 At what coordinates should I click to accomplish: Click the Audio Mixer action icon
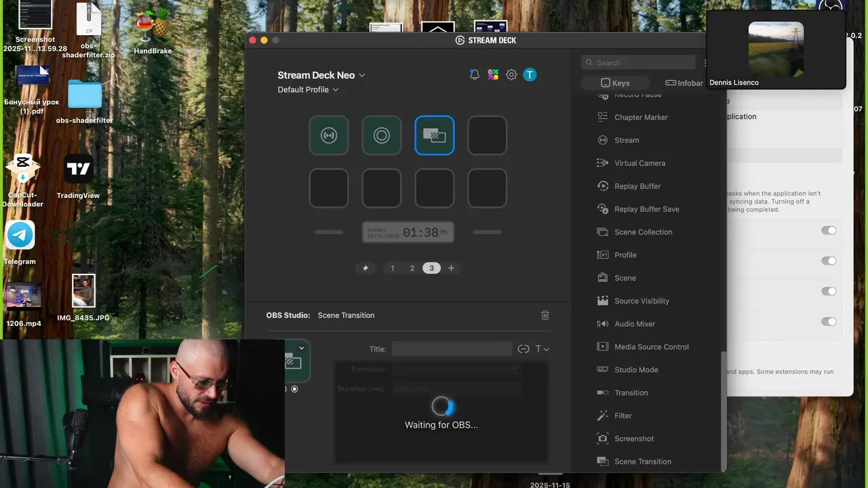coord(602,324)
